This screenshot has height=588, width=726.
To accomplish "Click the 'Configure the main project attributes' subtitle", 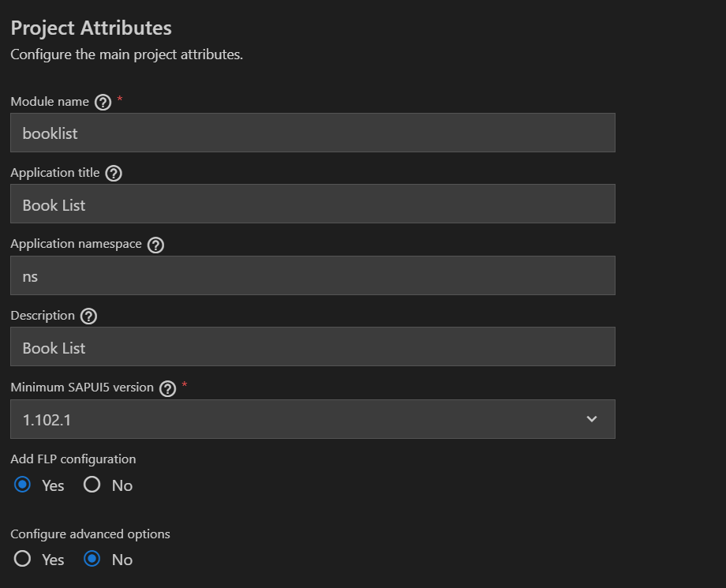I will [126, 55].
